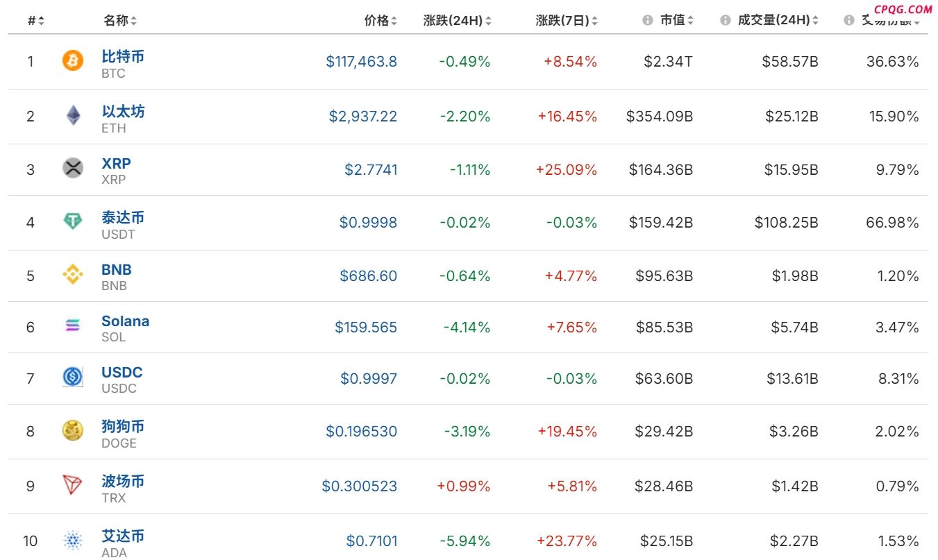938x560 pixels.
Task: Click BNB market cap $95.63B
Action: point(664,275)
